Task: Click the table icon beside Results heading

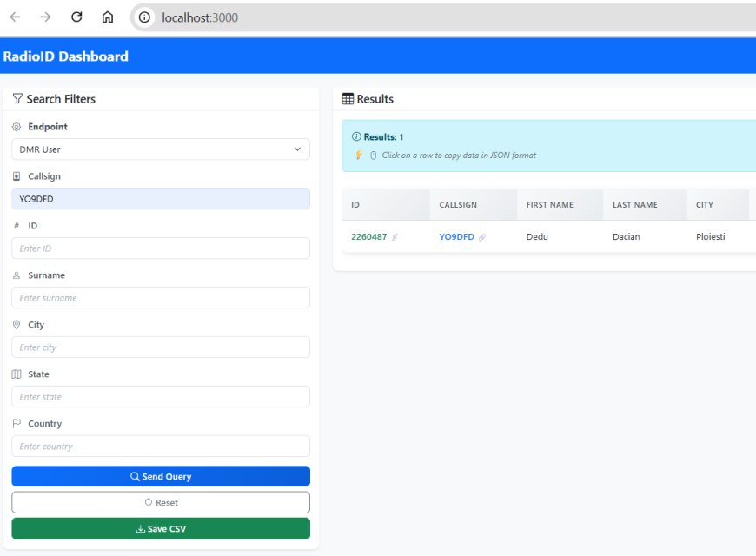Action: (348, 99)
